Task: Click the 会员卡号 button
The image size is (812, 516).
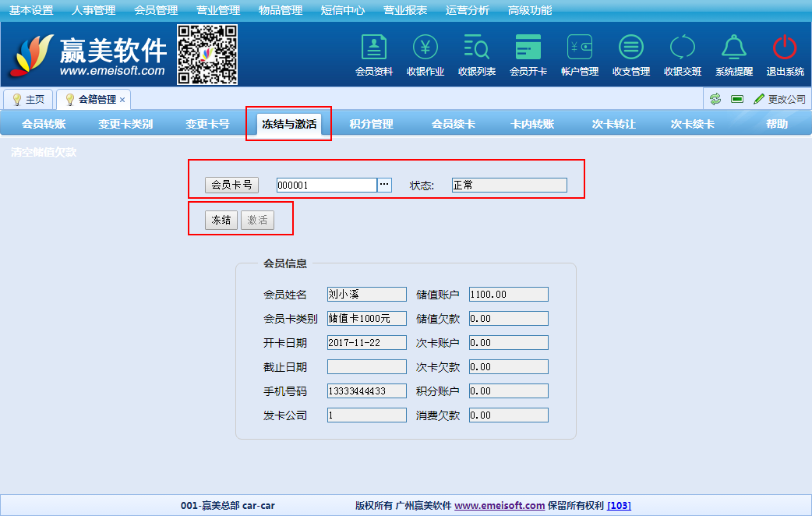Action: 231,185
